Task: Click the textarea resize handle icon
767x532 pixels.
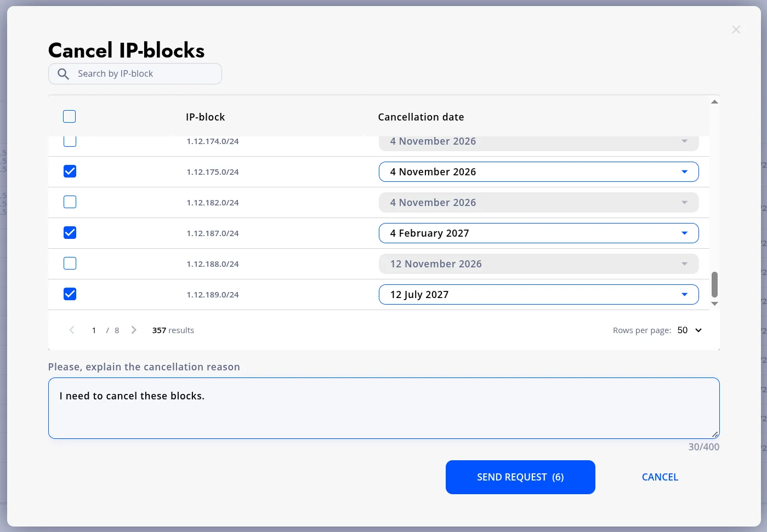Action: pos(715,434)
